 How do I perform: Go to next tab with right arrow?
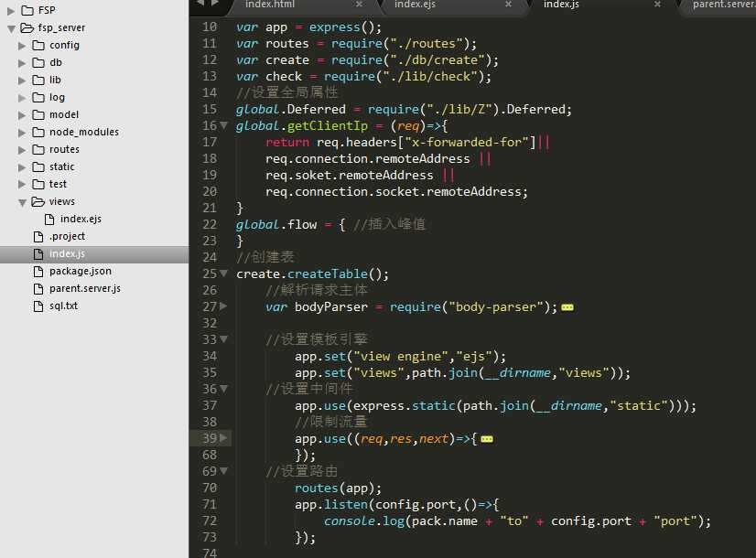[x=215, y=3]
